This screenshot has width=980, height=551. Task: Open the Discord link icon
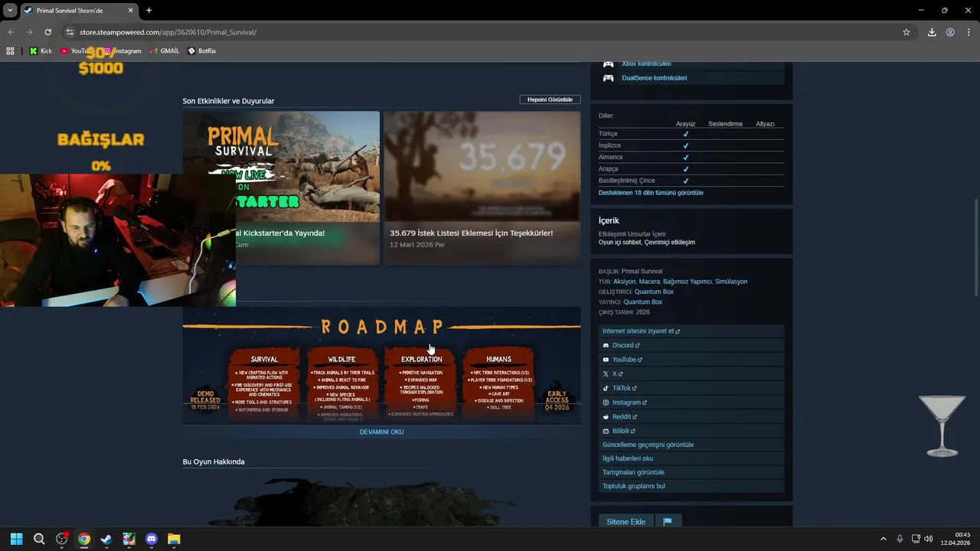(x=606, y=345)
